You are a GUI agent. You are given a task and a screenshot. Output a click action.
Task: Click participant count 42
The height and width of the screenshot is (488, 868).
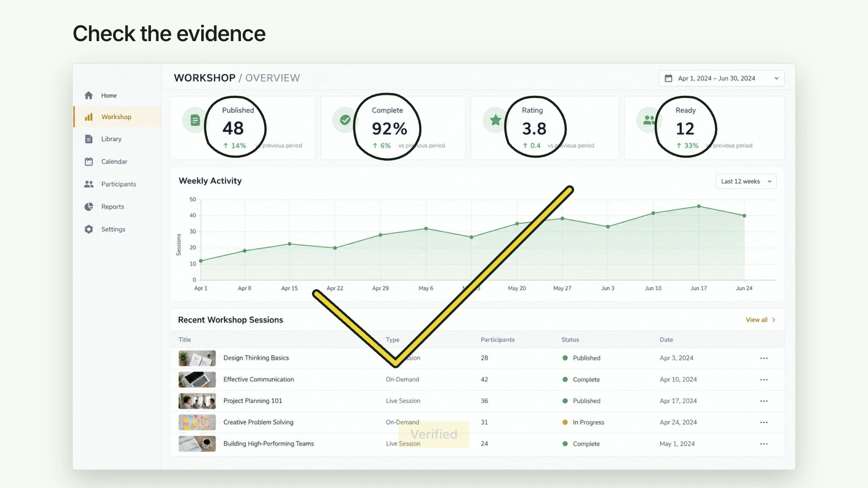484,380
